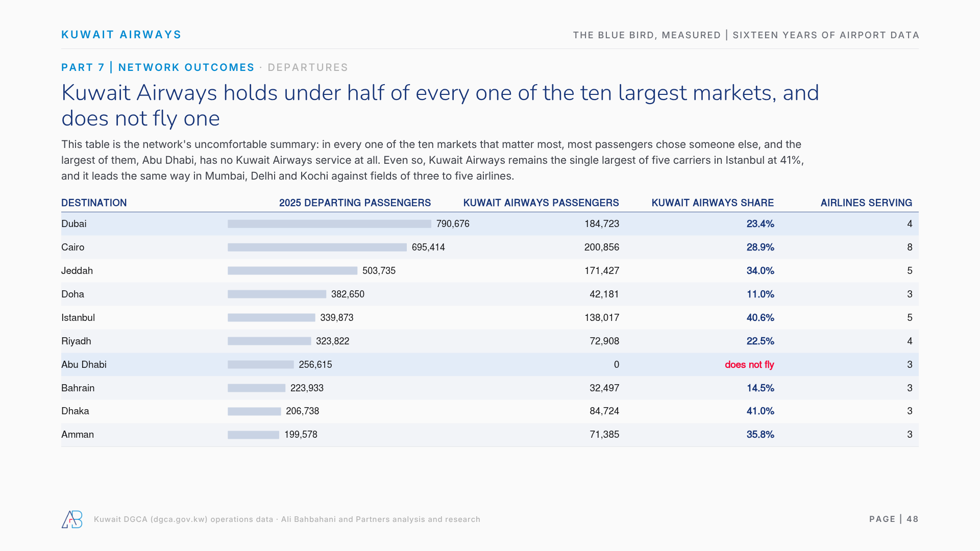Click Kuwait Airways passengers value 138,017
980x551 pixels.
coord(602,318)
